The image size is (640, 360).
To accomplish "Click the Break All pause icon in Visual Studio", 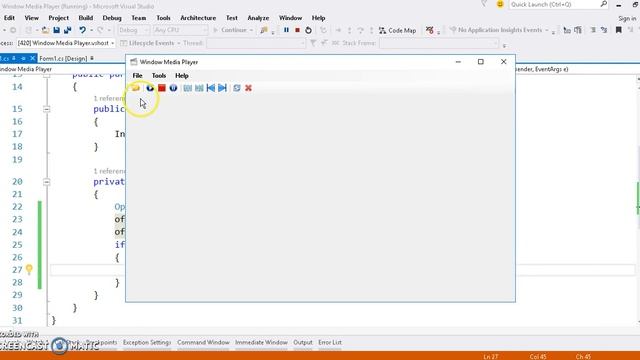I will click(x=286, y=30).
